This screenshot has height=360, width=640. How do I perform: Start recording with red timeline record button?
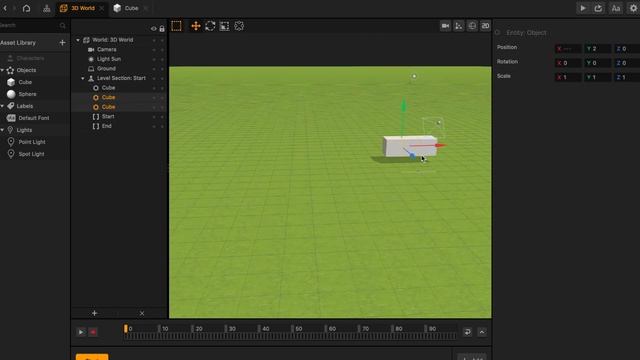coord(93,332)
